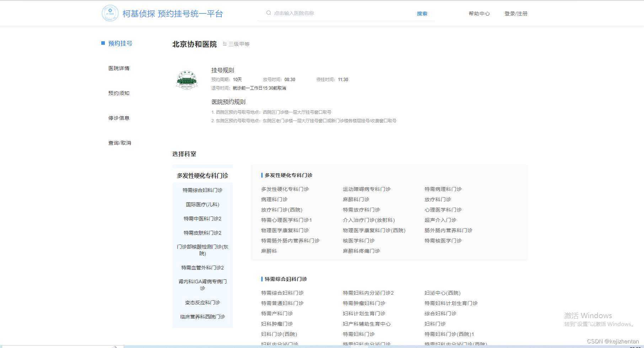
Task: Click 核医学科门诊 department link
Action: tap(359, 241)
